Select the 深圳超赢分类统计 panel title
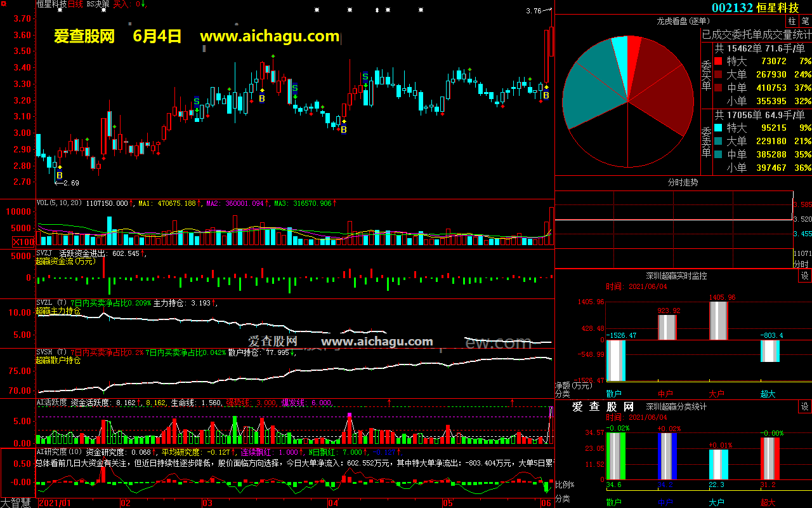This screenshot has height=508, width=812. 676,406
